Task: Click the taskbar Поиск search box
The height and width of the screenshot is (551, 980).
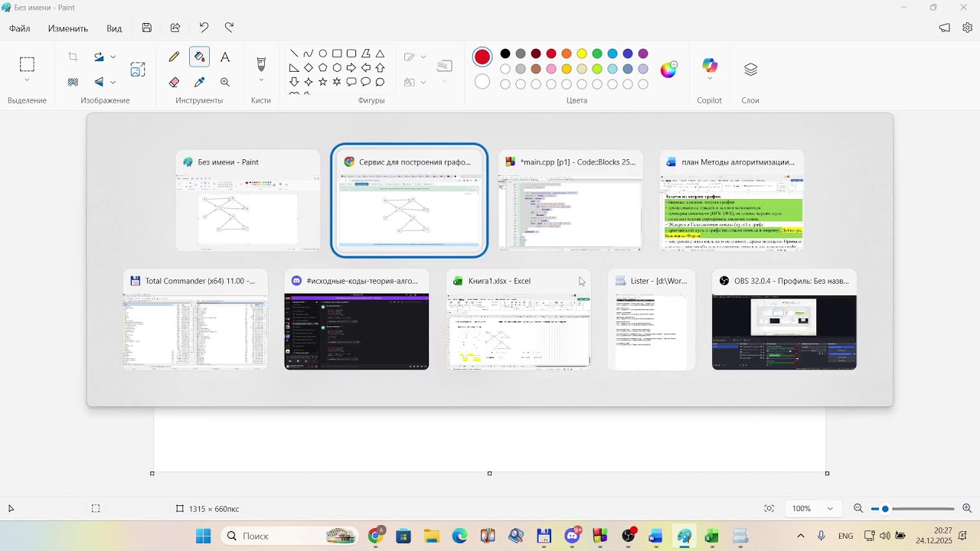Action: tap(291, 536)
